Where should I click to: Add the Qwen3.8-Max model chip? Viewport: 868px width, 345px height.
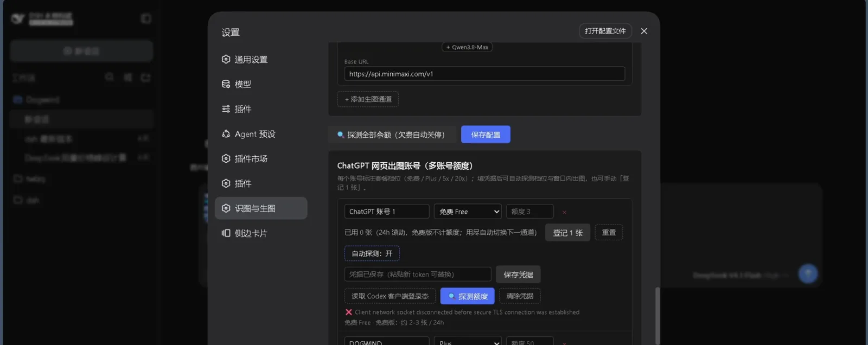tap(467, 47)
